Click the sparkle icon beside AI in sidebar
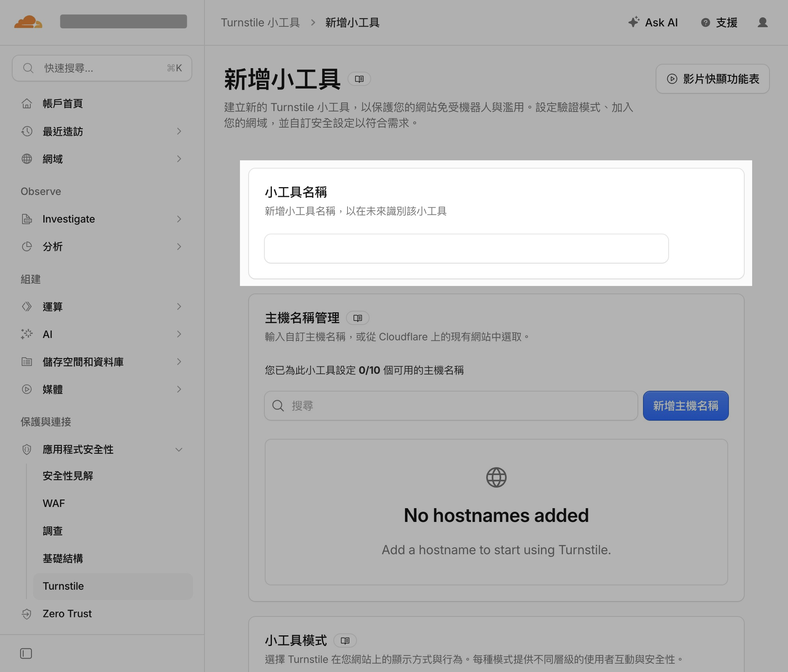This screenshot has width=788, height=672. click(27, 334)
